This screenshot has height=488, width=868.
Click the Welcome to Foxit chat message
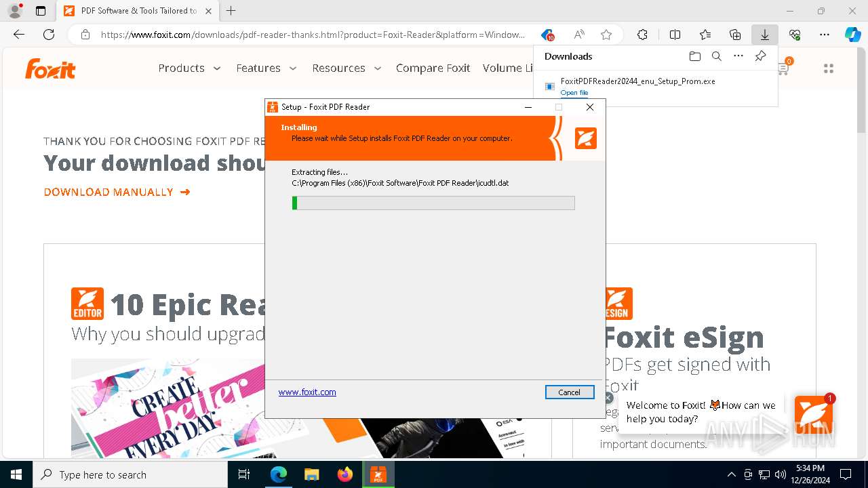coord(701,412)
